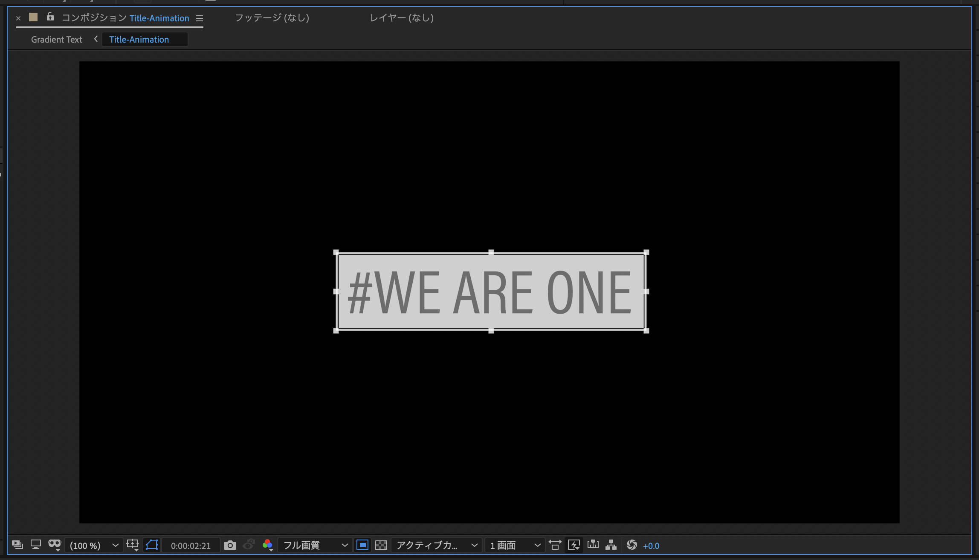This screenshot has width=979, height=560.
Task: Toggle the transparency grid checkerboard
Action: (381, 545)
